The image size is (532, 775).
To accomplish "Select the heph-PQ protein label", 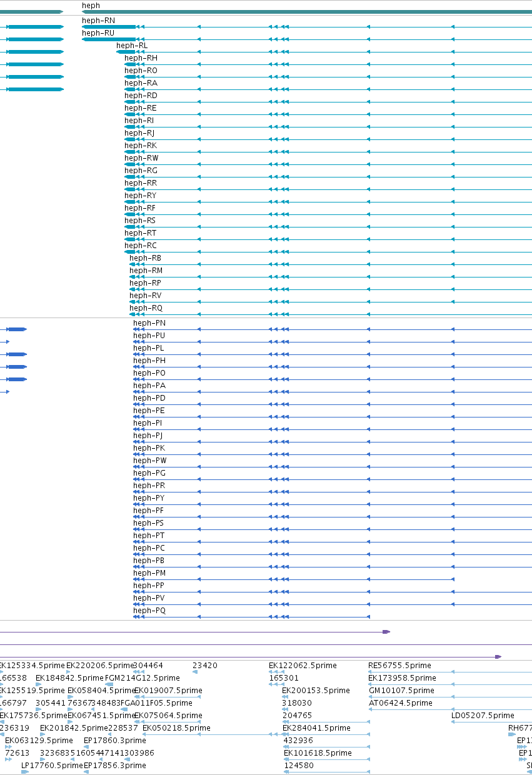I will point(149,611).
